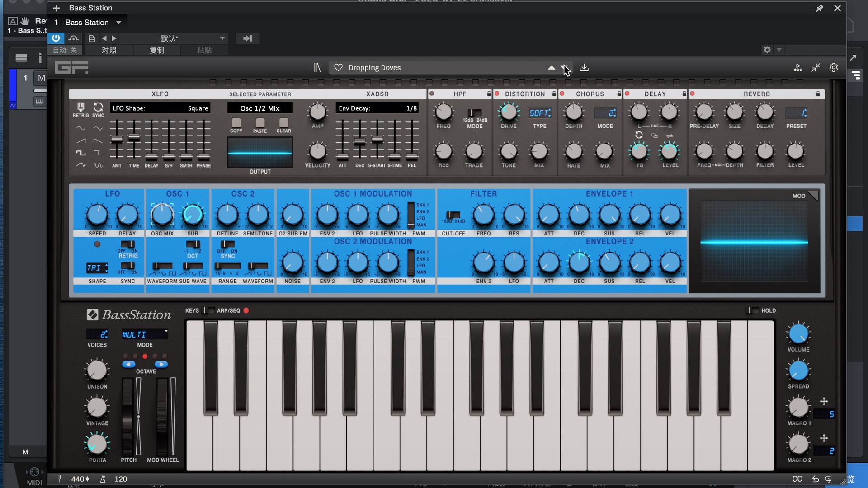Toggle the HPF effect on
This screenshot has height=488, width=868.
tap(432, 94)
